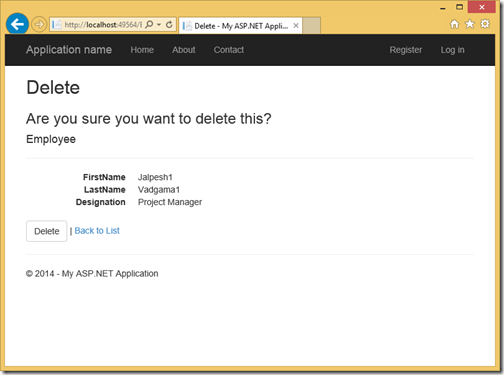This screenshot has height=375, width=504.
Task: Click the FirstName field label
Action: [104, 177]
